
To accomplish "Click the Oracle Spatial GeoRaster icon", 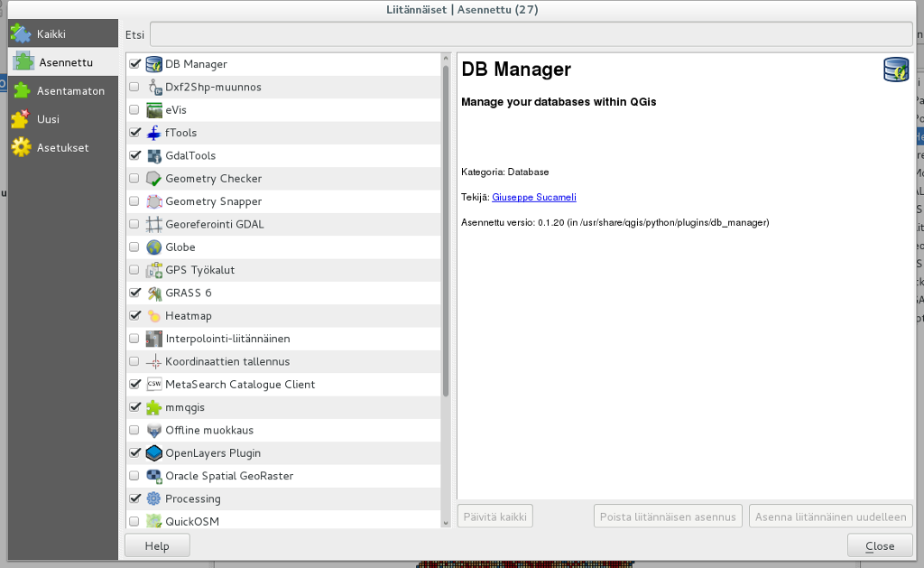I will [x=154, y=476].
